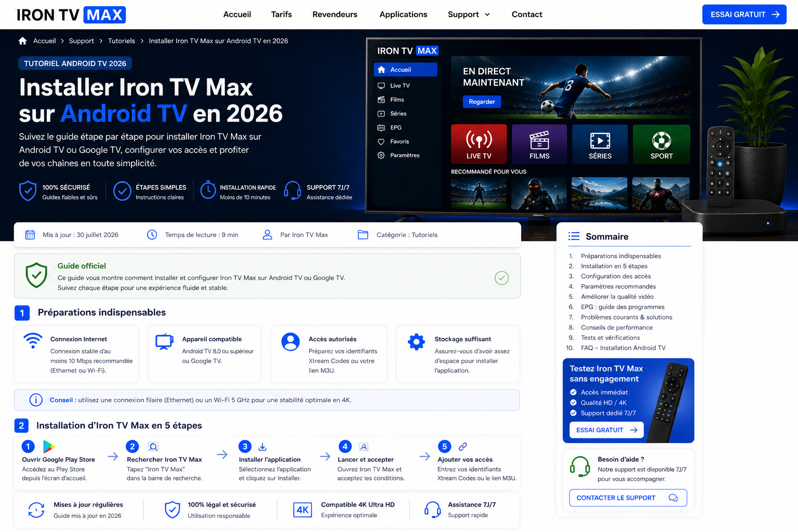Image resolution: width=798 pixels, height=532 pixels.
Task: Click the green shield Guide officiel icon
Action: pyautogui.click(x=36, y=275)
